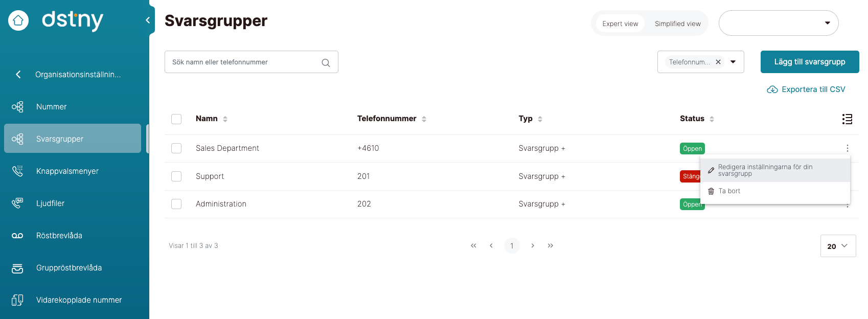Focus the Sök namn eller telefonnummer field

click(243, 62)
